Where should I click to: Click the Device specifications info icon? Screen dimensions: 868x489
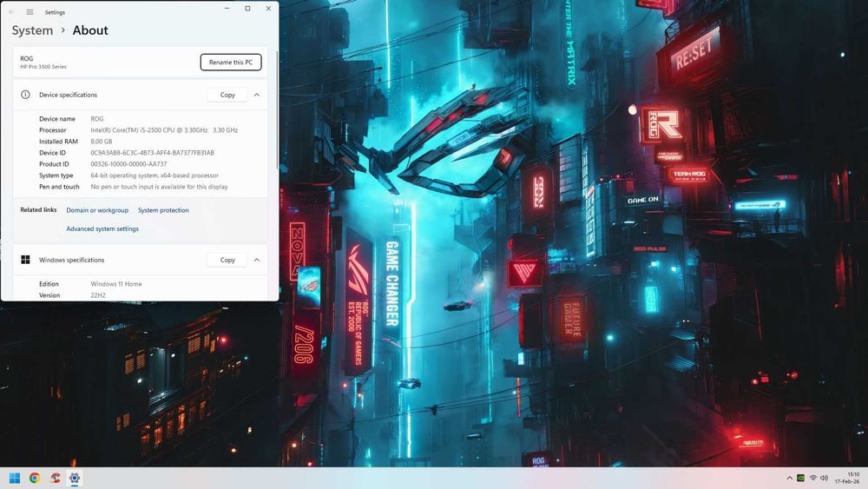pyautogui.click(x=25, y=95)
